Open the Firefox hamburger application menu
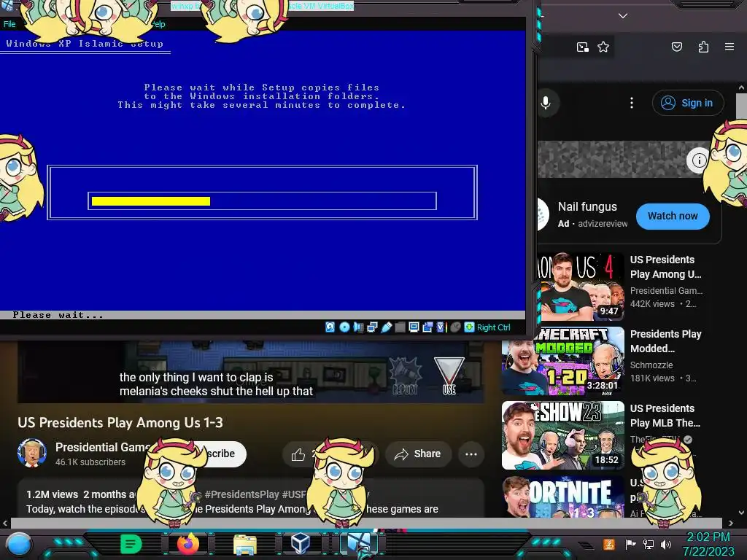Screen dimensions: 747x560 (729, 47)
